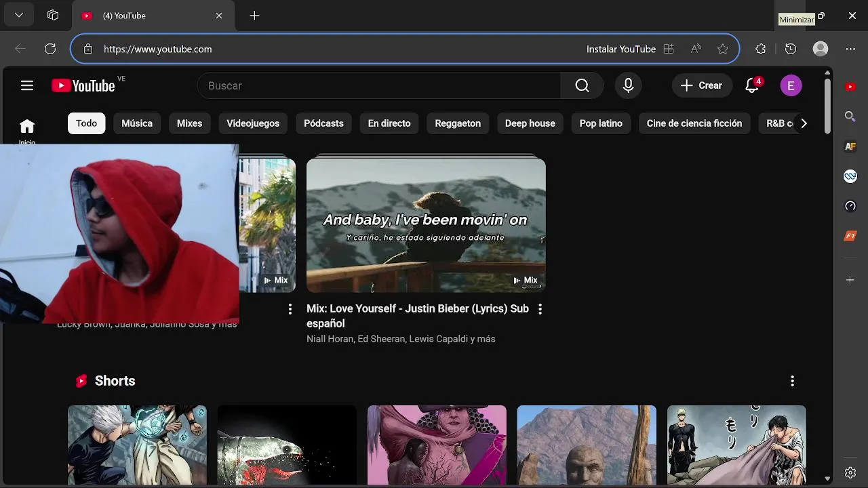Select the Todo filter chip
Screen dimensions: 868x488
click(86, 123)
